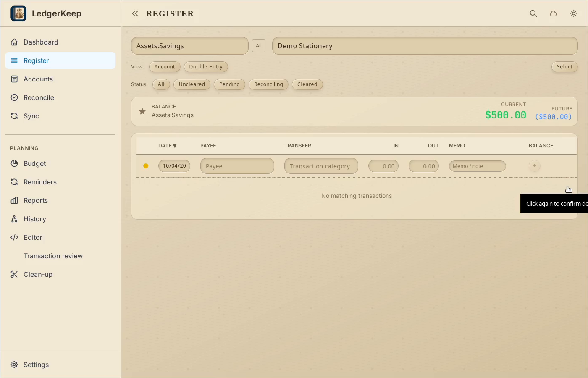
Task: Toggle favorite star for Assets:Savings balance
Action: pos(142,111)
